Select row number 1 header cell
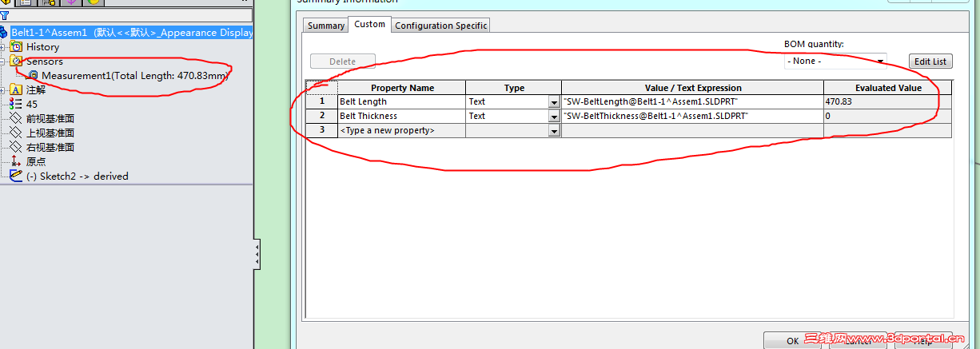Image resolution: width=980 pixels, height=349 pixels. (322, 101)
